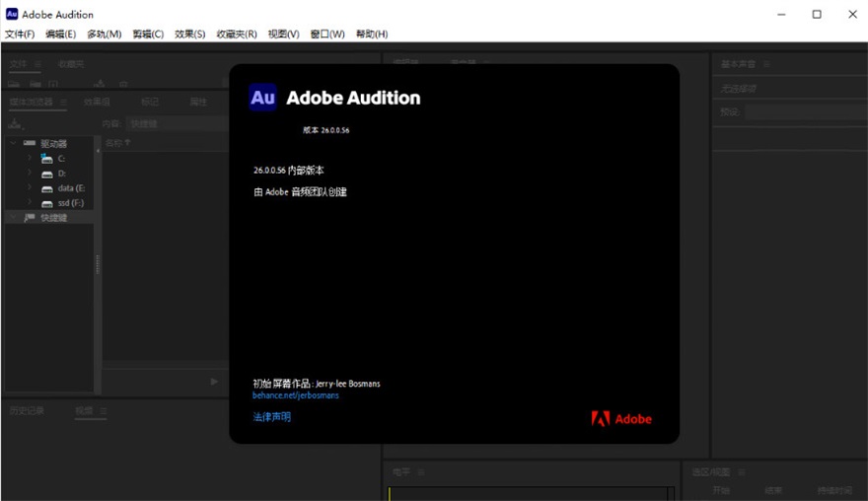
Task: Click the Au logo in the about dialog
Action: point(263,98)
